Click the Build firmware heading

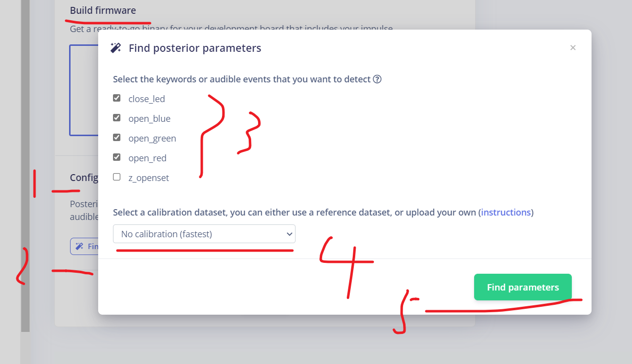tap(103, 10)
